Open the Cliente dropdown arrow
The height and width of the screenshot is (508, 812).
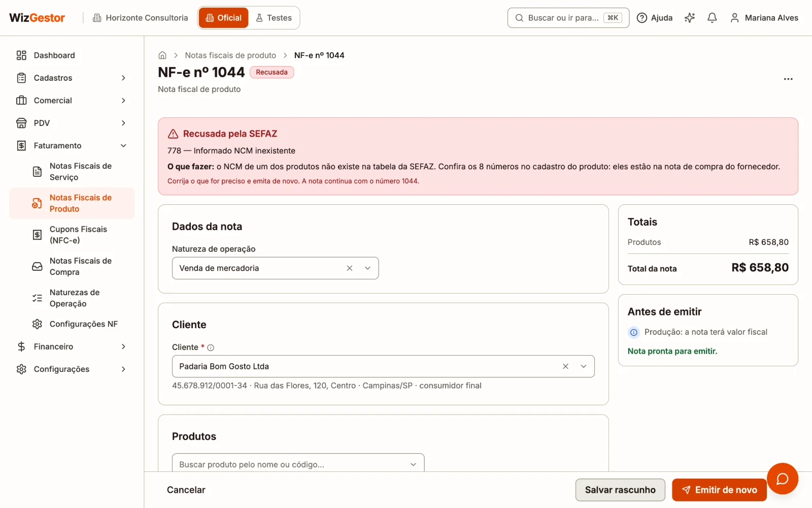[584, 366]
